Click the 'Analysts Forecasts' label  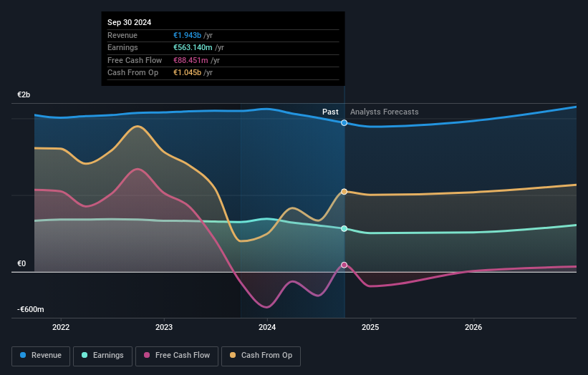pyautogui.click(x=385, y=112)
